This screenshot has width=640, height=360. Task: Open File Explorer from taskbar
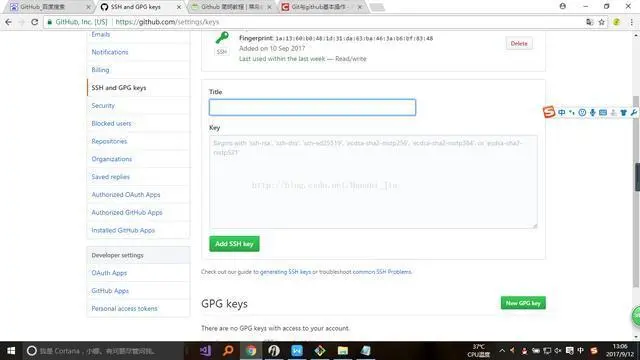coord(342,351)
